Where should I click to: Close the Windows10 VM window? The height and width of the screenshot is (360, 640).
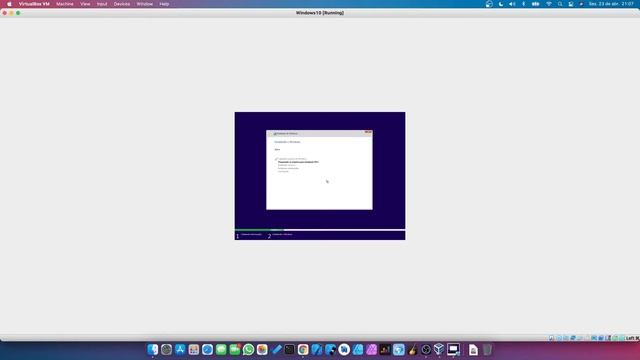[x=4, y=13]
